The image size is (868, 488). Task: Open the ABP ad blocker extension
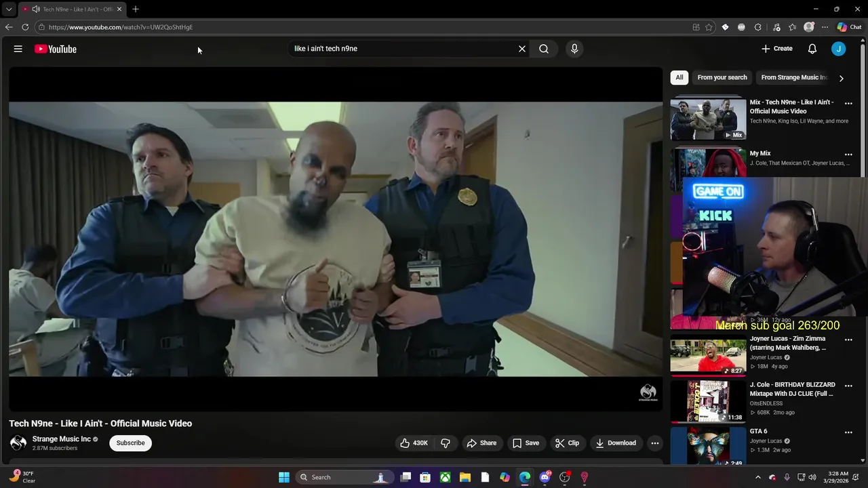point(741,27)
